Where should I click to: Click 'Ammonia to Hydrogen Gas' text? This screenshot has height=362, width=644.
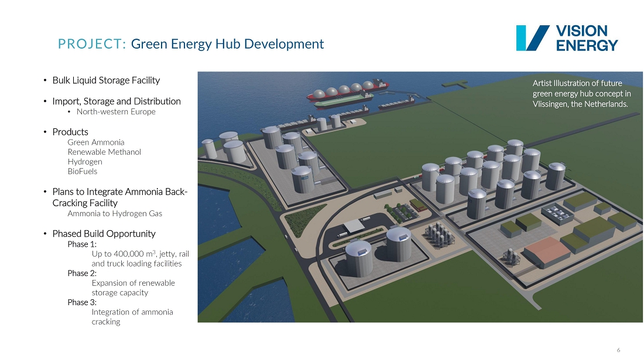pyautogui.click(x=115, y=214)
